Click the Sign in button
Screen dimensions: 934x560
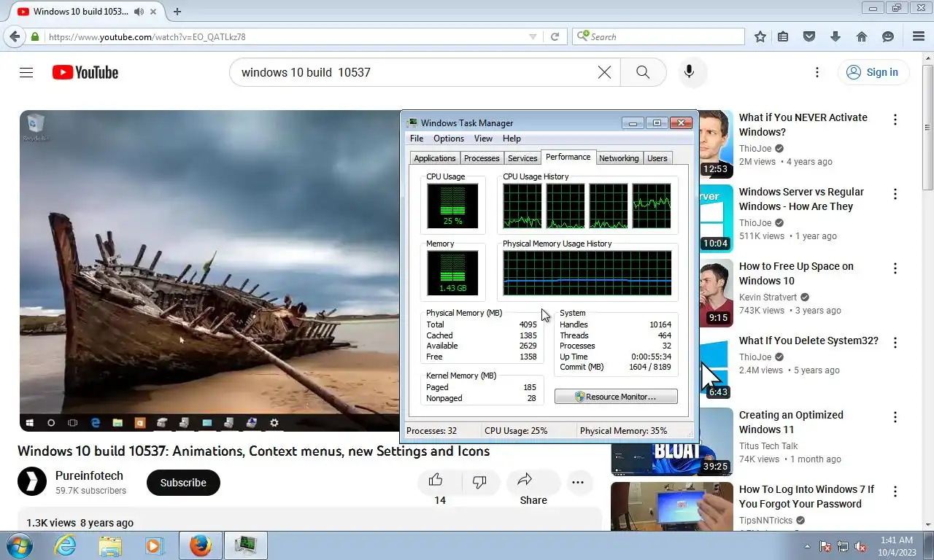tap(873, 72)
